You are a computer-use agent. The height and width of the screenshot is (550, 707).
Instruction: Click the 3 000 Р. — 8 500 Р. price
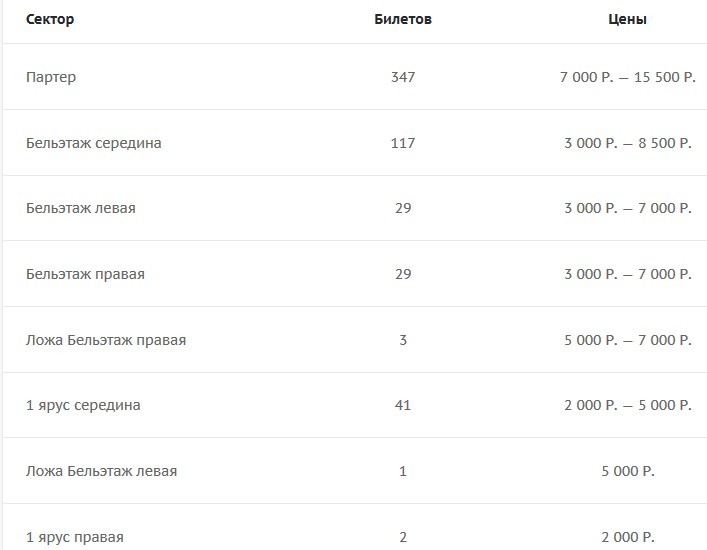[627, 143]
